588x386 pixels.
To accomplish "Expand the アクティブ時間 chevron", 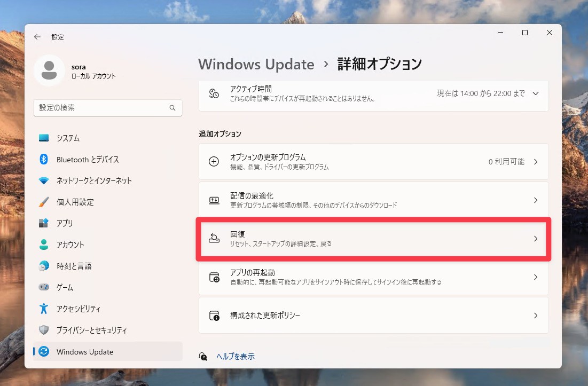I will tap(536, 93).
